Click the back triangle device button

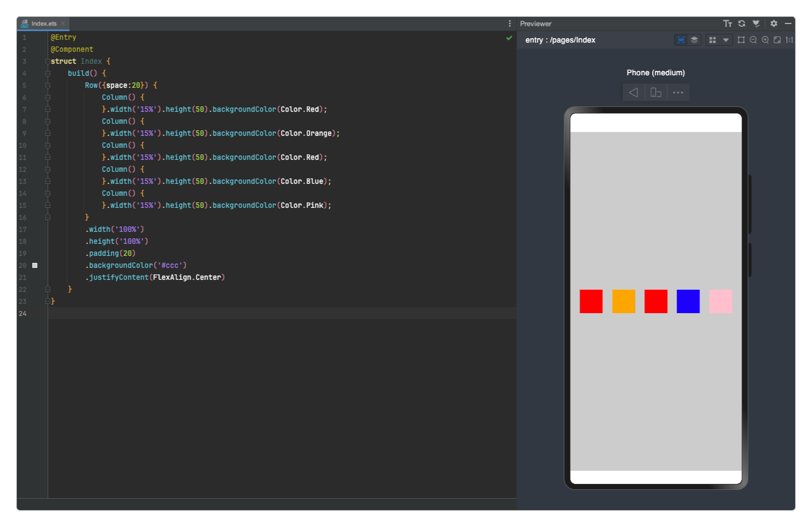coord(633,92)
